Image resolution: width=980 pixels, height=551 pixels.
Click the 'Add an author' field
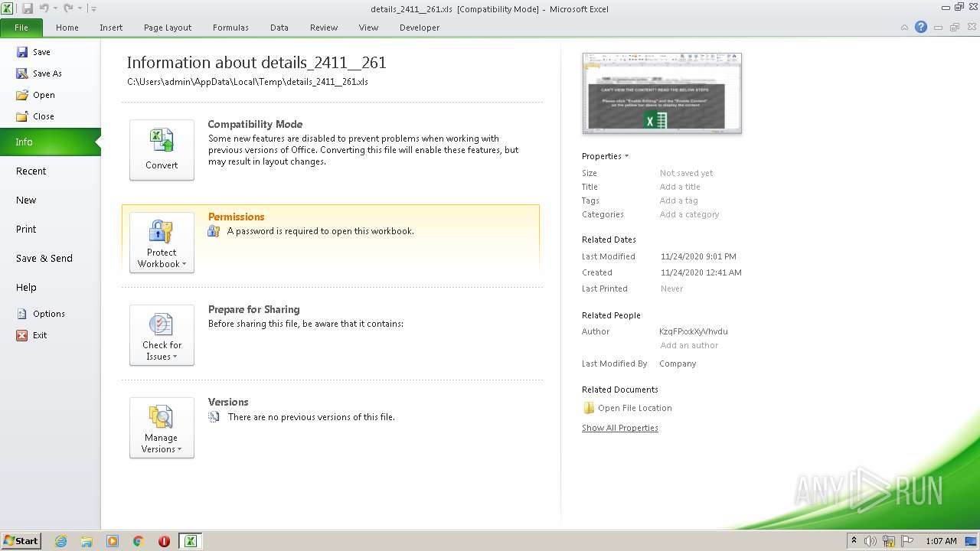tap(689, 345)
